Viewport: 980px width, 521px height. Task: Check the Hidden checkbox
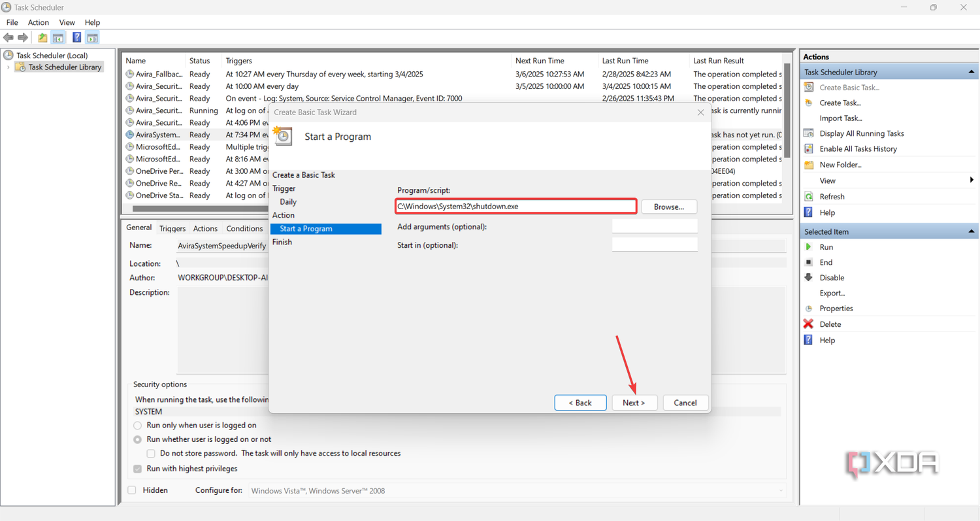point(132,490)
